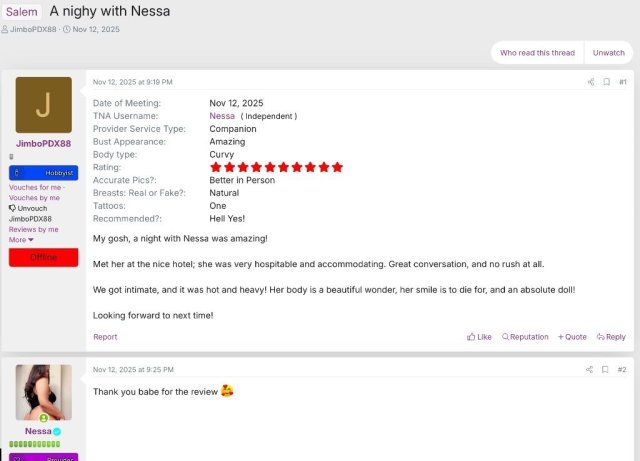The height and width of the screenshot is (461, 640).
Task: Like JimboPDX88's review post
Action: tap(479, 337)
